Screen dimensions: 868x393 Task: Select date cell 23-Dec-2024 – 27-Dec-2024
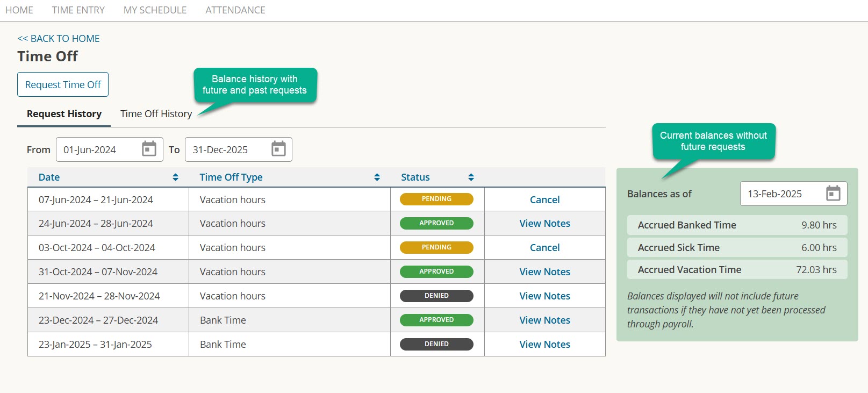click(108, 320)
